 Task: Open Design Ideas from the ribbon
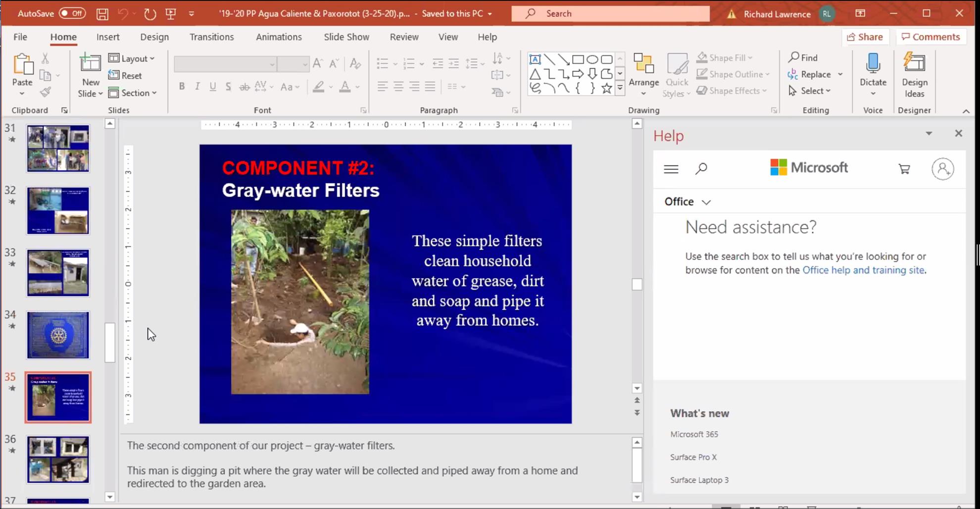[x=914, y=74]
